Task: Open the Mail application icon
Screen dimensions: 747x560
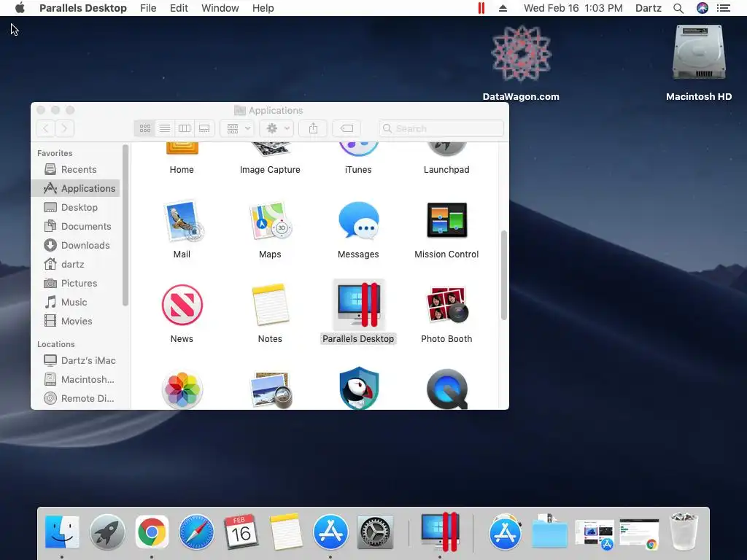Action: [x=183, y=220]
